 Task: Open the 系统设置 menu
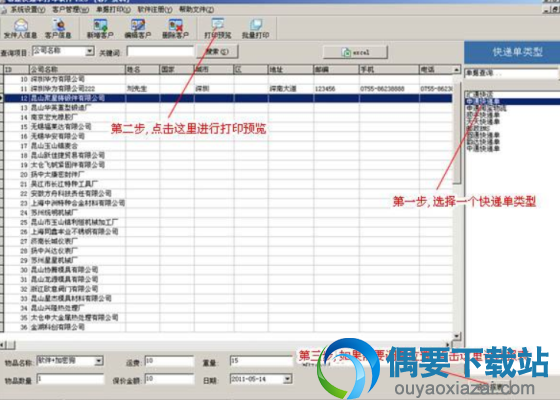(x=28, y=10)
